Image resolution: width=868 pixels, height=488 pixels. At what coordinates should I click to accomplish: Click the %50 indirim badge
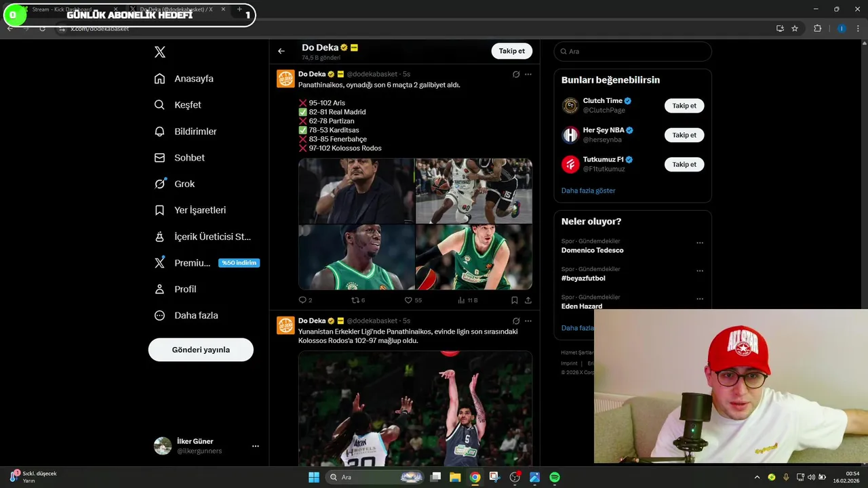pos(239,263)
